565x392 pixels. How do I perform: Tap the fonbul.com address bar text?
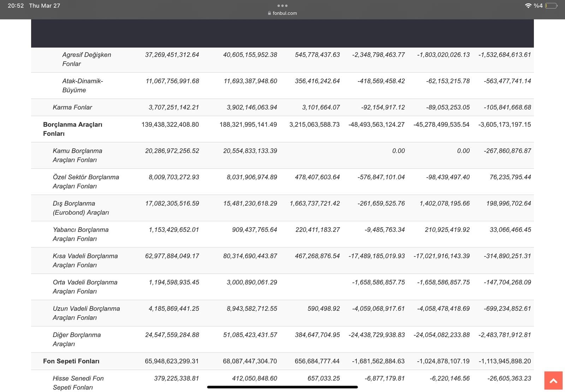285,13
